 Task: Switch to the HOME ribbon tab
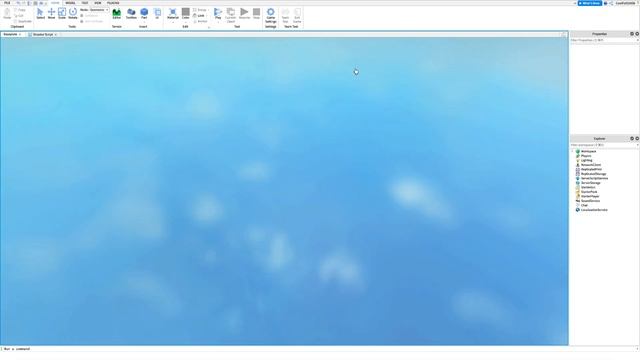(x=55, y=3)
